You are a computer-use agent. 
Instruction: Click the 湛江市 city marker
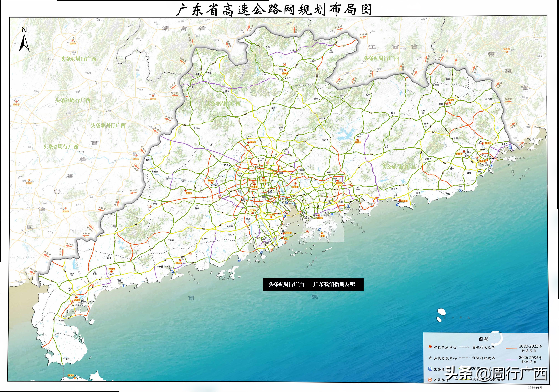pyautogui.click(x=76, y=297)
